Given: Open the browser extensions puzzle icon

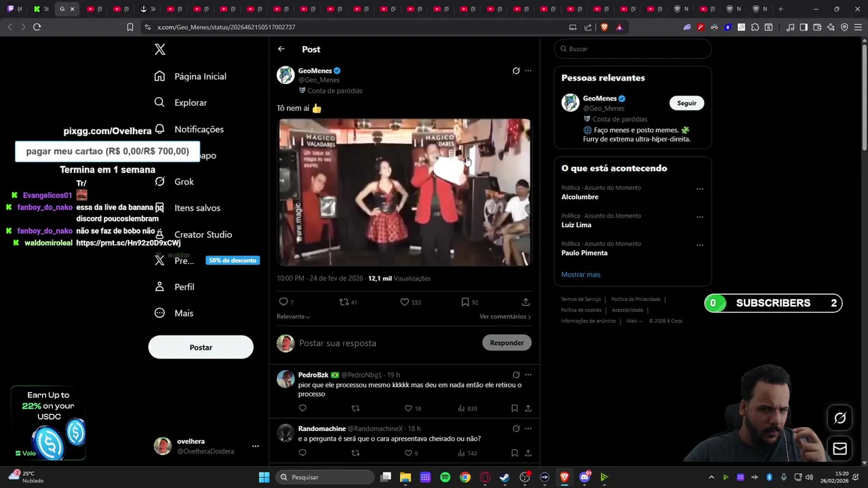Looking at the screenshot, I should point(755,27).
